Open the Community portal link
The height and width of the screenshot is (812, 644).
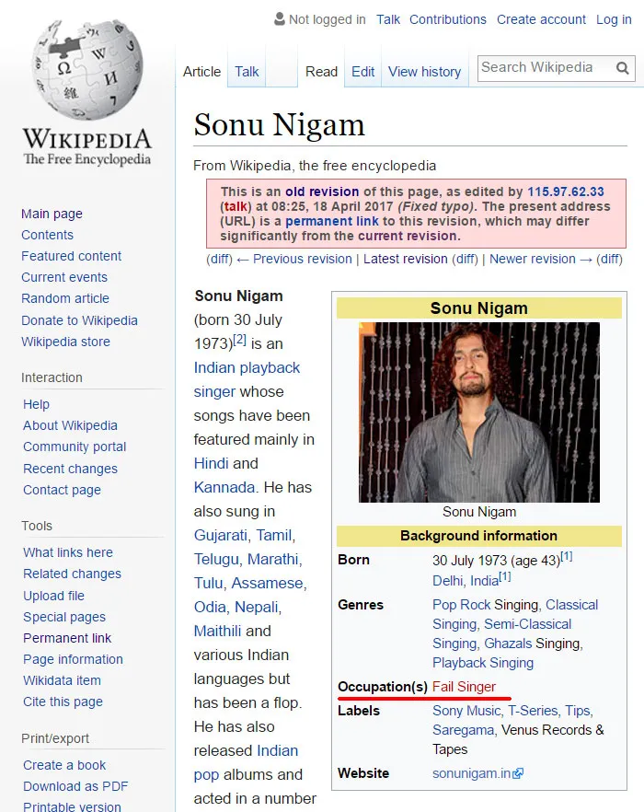coord(75,447)
